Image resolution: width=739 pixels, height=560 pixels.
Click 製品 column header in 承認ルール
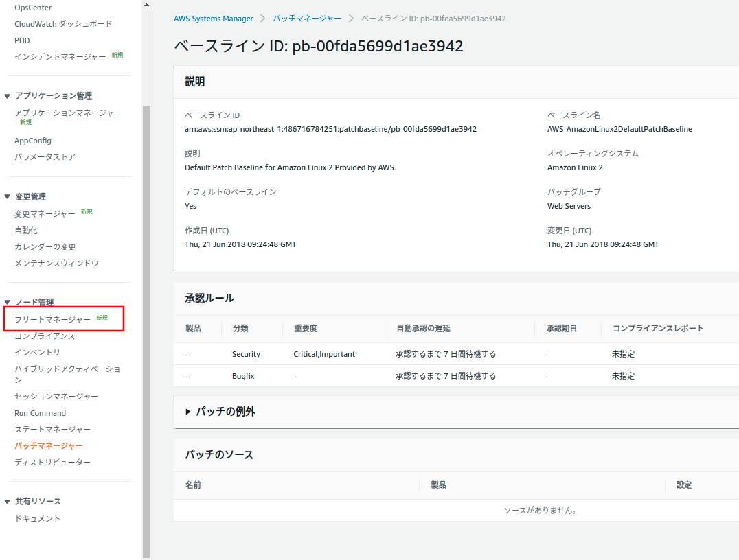pyautogui.click(x=193, y=328)
